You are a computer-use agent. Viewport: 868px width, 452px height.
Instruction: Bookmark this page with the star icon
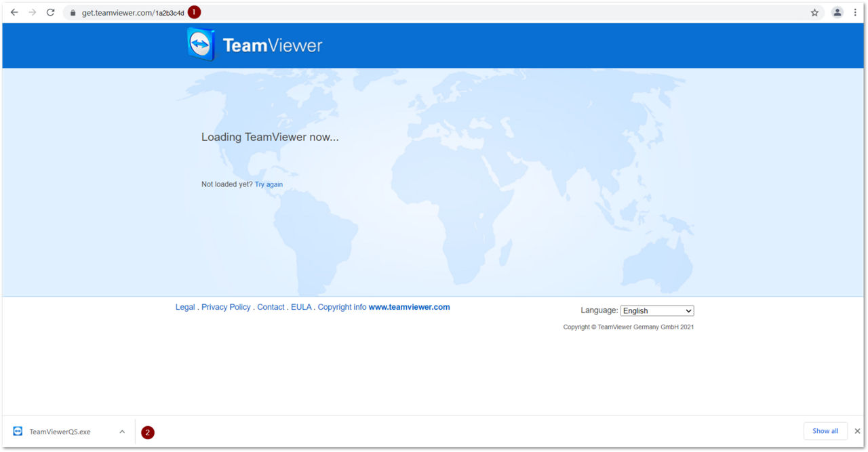click(814, 12)
